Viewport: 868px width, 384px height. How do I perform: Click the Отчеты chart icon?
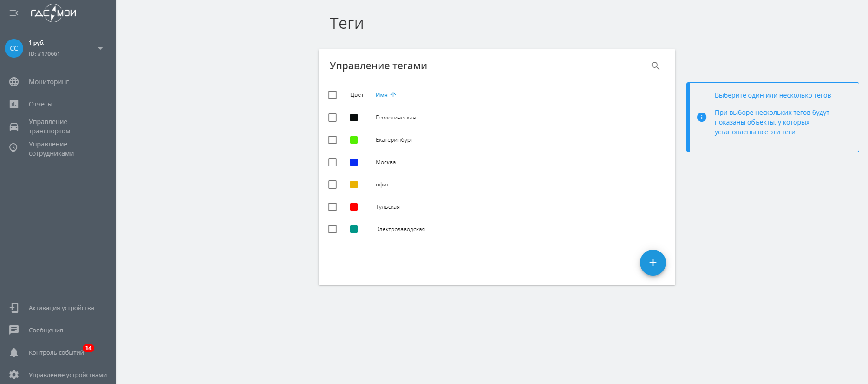point(14,104)
